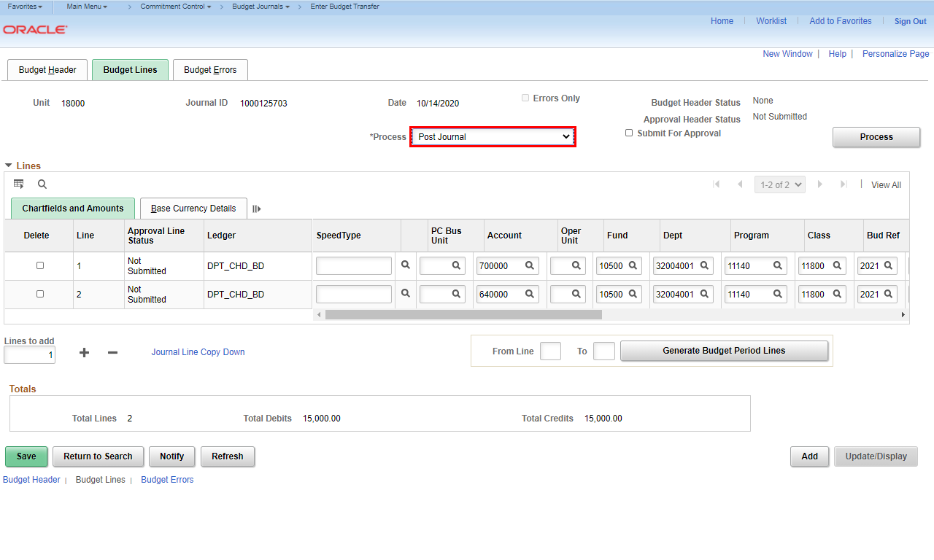Check the Delete box for line 1

click(x=40, y=266)
